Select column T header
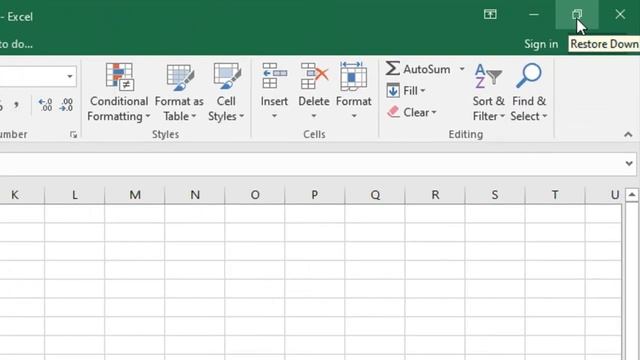 click(x=555, y=195)
